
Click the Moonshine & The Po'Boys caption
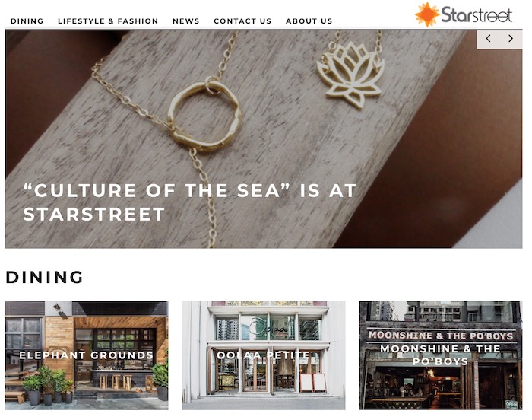coord(440,355)
